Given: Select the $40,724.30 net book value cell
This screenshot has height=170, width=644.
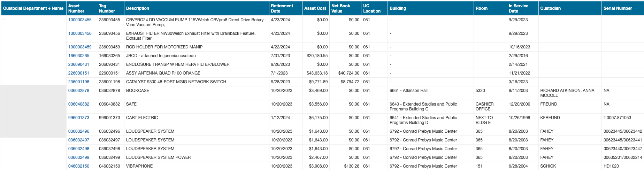Looking at the screenshot, I should (348, 73).
